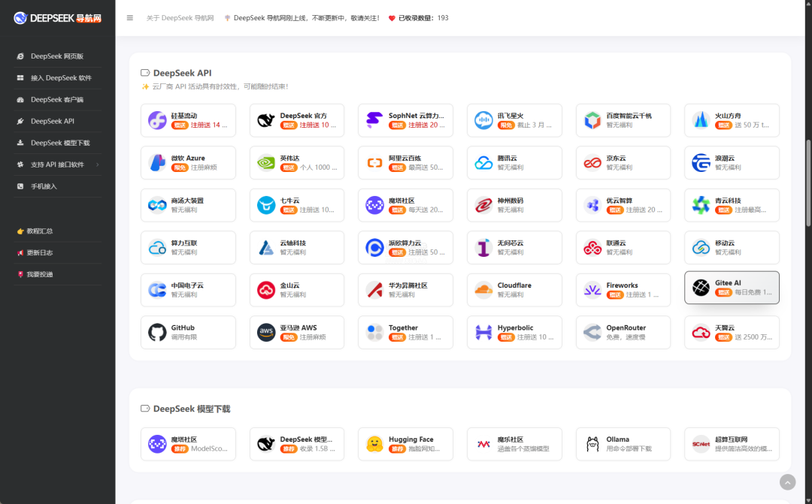Open the 联通云 card
Viewport: 812px width, 504px height.
[x=623, y=247]
